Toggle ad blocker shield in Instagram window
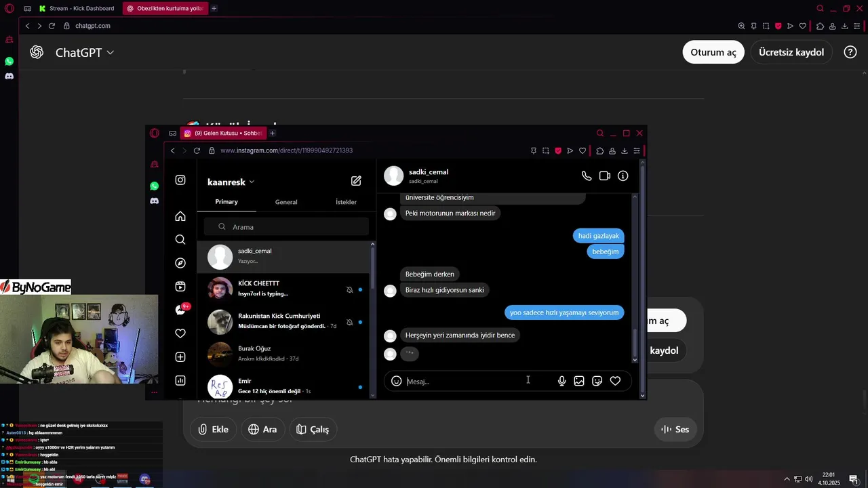 point(558,150)
